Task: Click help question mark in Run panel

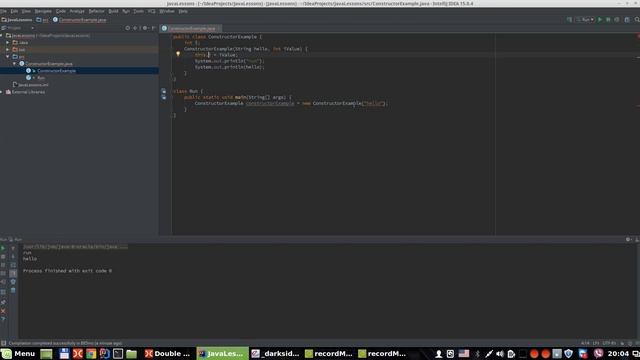Action: 3,319
